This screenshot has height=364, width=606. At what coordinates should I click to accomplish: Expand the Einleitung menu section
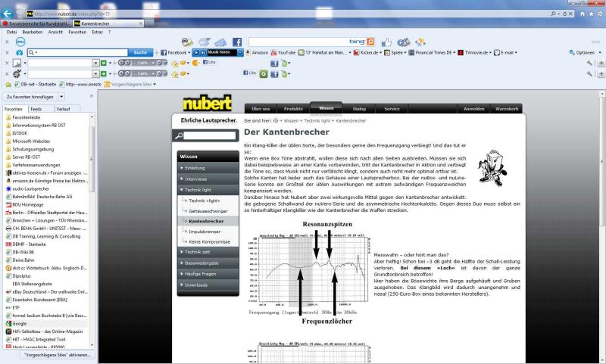tap(208, 168)
